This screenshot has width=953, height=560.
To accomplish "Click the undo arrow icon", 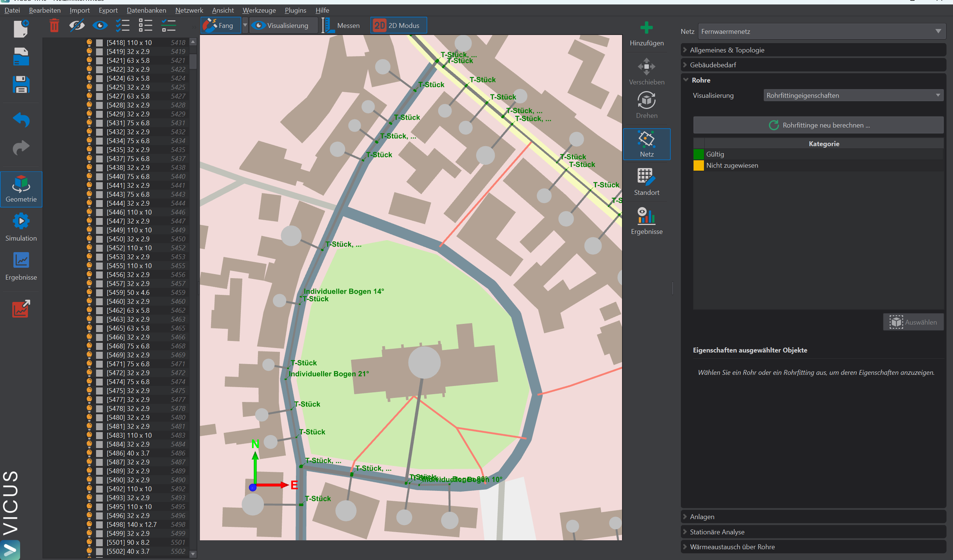I will point(21,120).
